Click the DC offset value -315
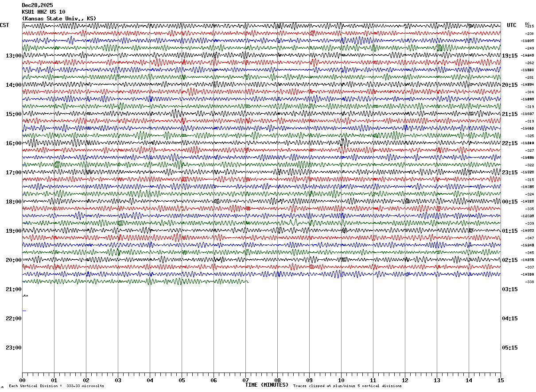Viewport: 536px width, 392px height. pyautogui.click(x=529, y=180)
